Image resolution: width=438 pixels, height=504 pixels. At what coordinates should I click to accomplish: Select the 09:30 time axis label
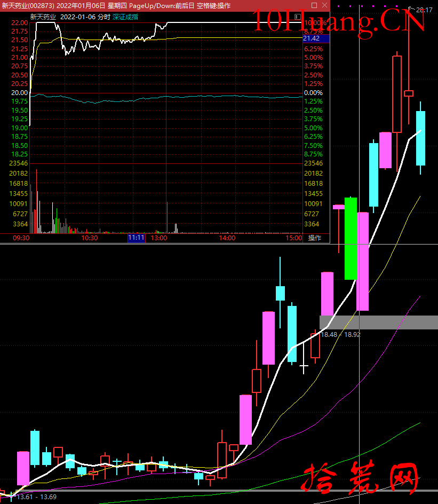pyautogui.click(x=21, y=238)
